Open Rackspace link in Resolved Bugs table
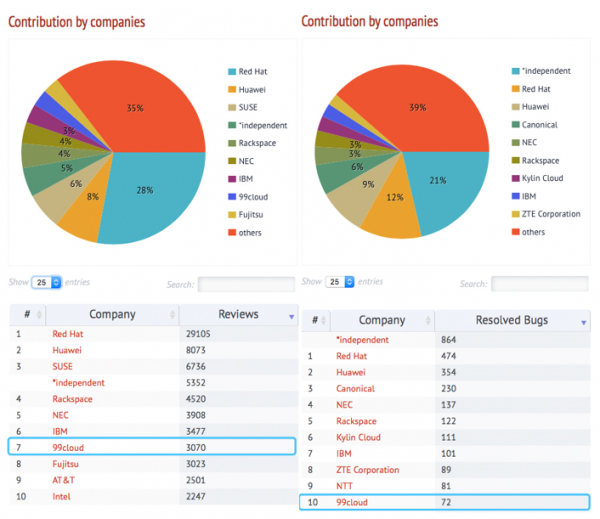The image size is (600, 519). tap(356, 421)
